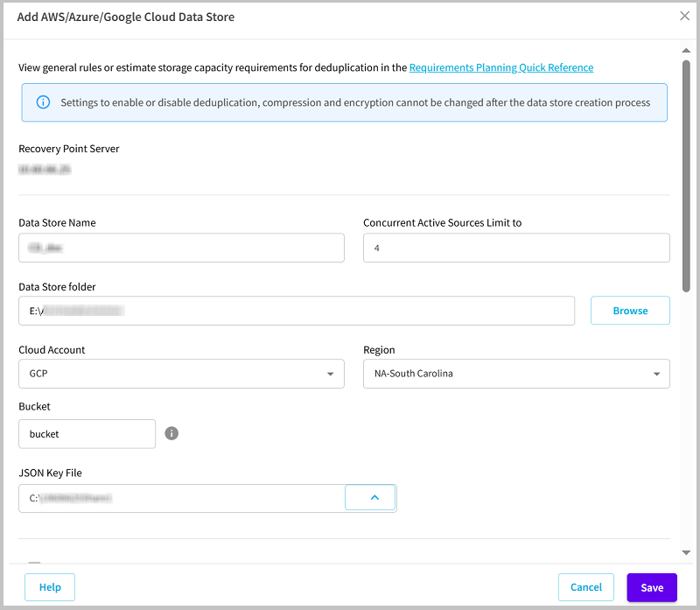The height and width of the screenshot is (610, 700).
Task: Click the Concurrent Active Sources Limit field
Action: pyautogui.click(x=516, y=248)
